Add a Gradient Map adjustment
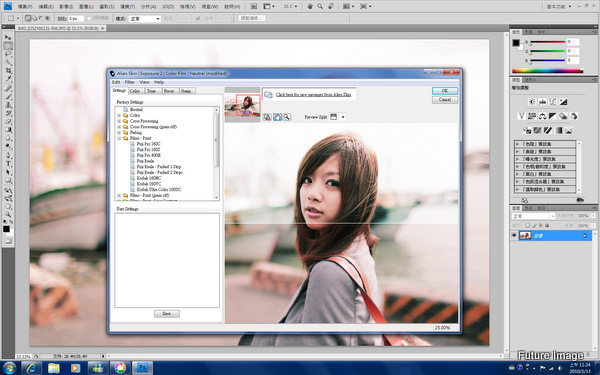 click(x=558, y=130)
